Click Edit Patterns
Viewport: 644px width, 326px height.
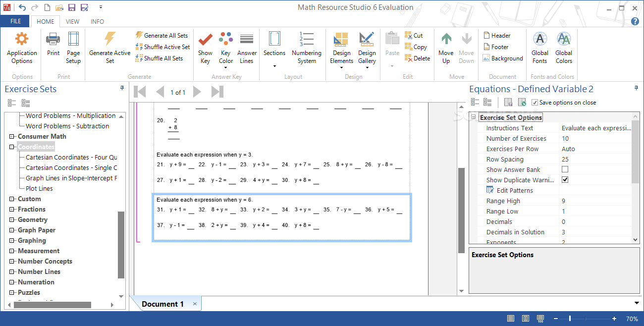click(515, 190)
